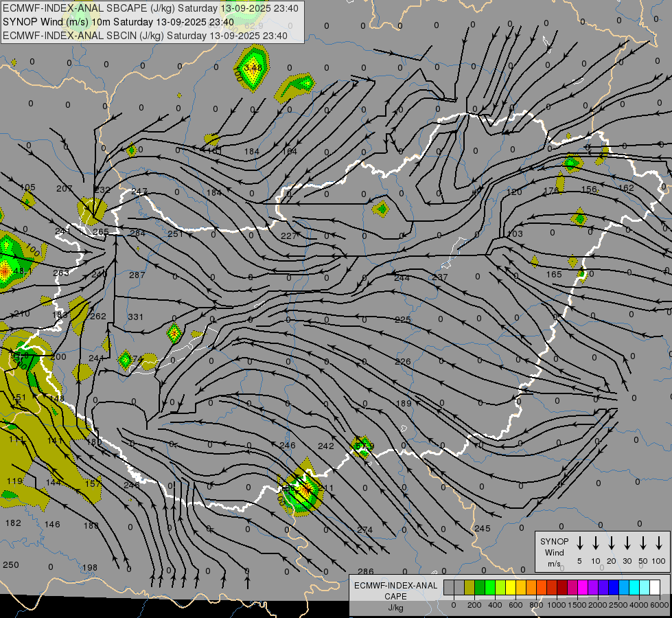This screenshot has height=618, width=672.
Task: Pick the white CAPE swatch before 6000
Action: pos(654,587)
